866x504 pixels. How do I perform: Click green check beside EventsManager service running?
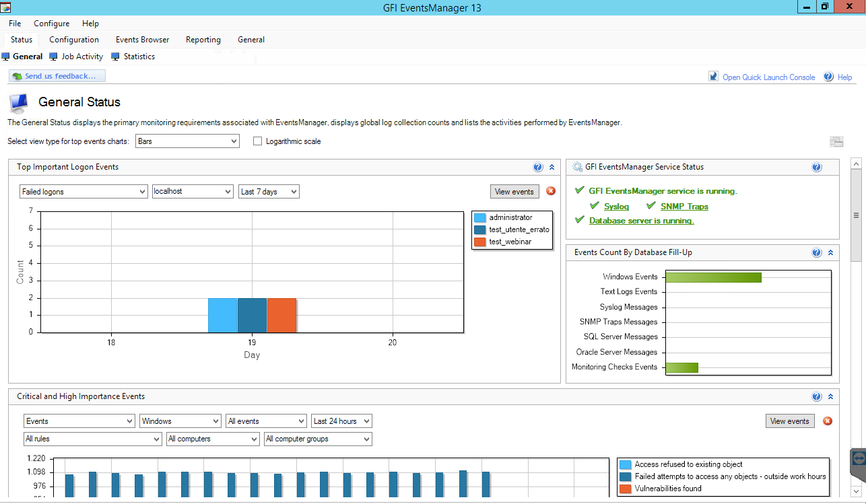point(580,190)
